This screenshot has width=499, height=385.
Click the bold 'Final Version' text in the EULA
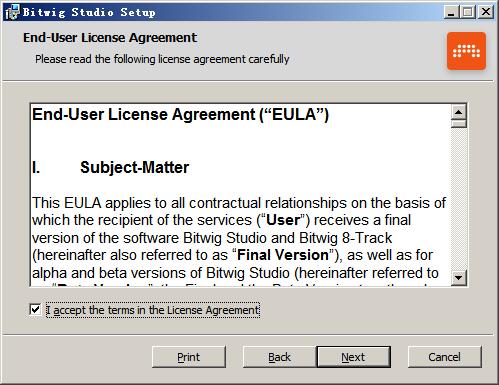click(283, 255)
